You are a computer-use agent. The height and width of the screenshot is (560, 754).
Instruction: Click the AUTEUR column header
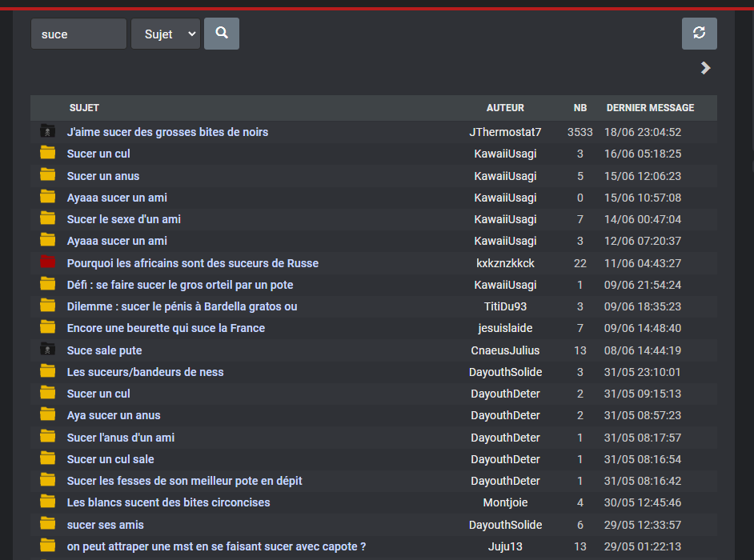click(x=505, y=108)
